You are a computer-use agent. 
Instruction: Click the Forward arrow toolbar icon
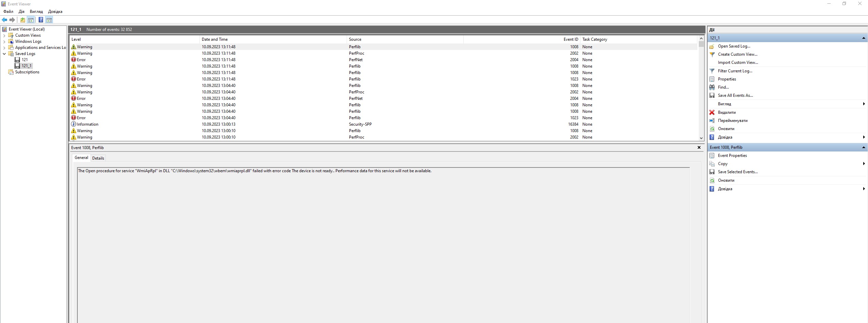point(12,20)
